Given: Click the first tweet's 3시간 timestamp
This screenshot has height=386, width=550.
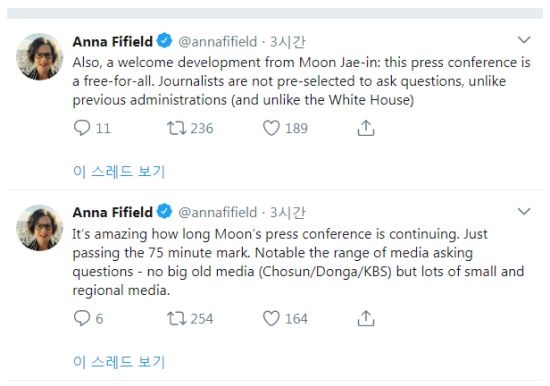Looking at the screenshot, I should click(288, 42).
